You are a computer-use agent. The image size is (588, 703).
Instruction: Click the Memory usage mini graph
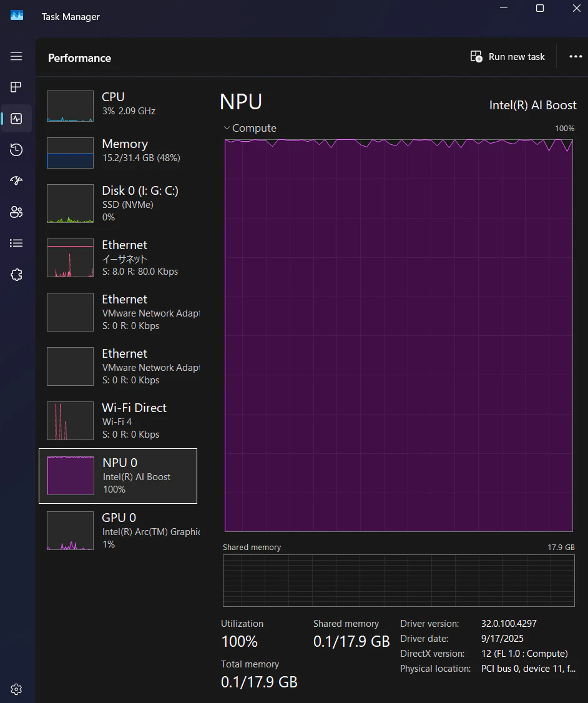coord(71,153)
